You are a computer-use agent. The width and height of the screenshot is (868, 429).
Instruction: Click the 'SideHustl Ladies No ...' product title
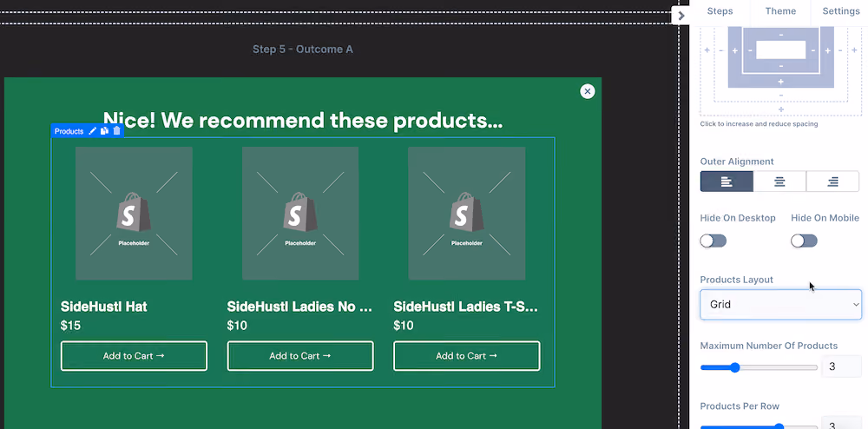pyautogui.click(x=299, y=307)
